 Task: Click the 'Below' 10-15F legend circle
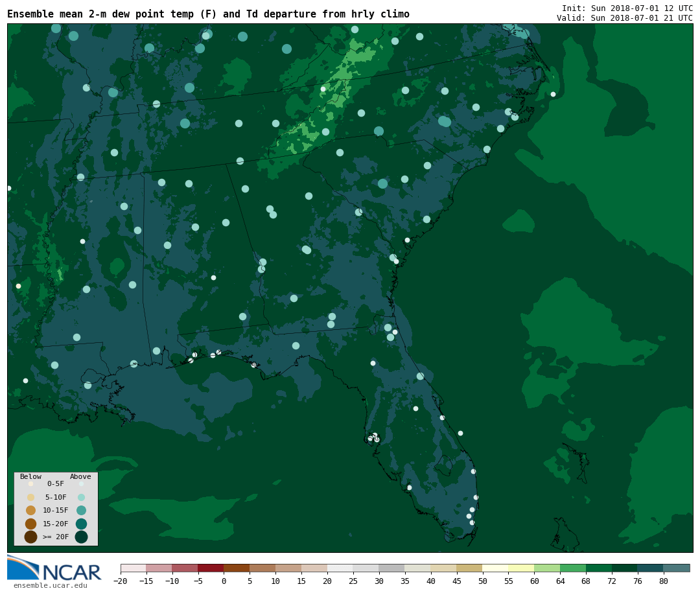tap(31, 511)
